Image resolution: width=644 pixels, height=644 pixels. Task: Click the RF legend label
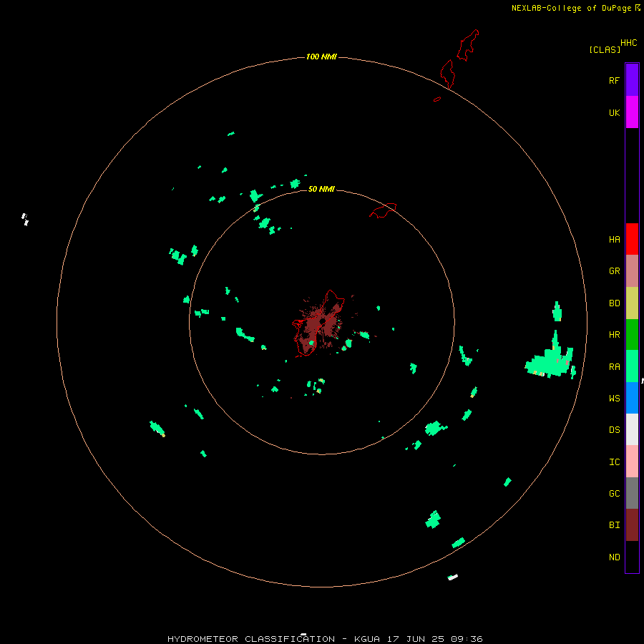click(x=614, y=80)
